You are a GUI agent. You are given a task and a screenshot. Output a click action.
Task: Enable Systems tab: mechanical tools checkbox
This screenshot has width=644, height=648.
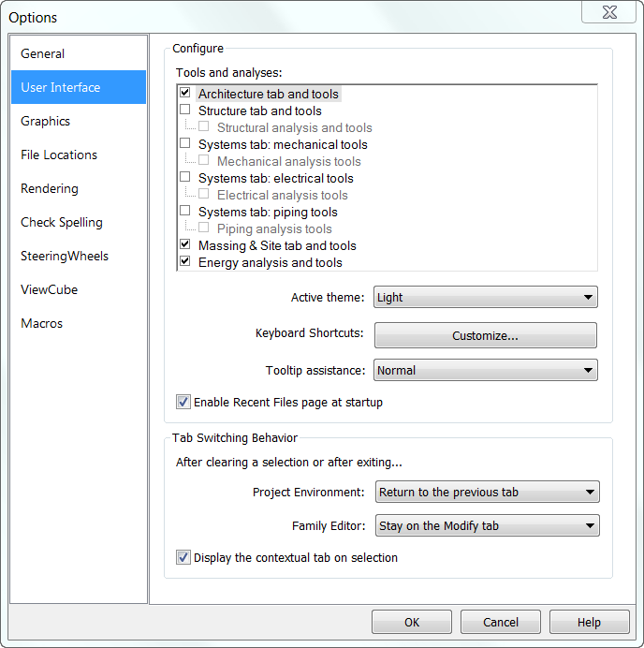(184, 143)
